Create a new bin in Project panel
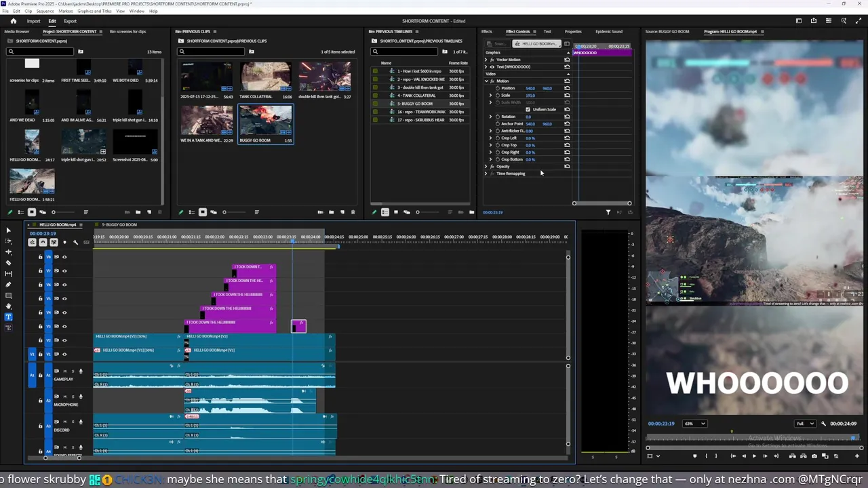 (x=138, y=212)
